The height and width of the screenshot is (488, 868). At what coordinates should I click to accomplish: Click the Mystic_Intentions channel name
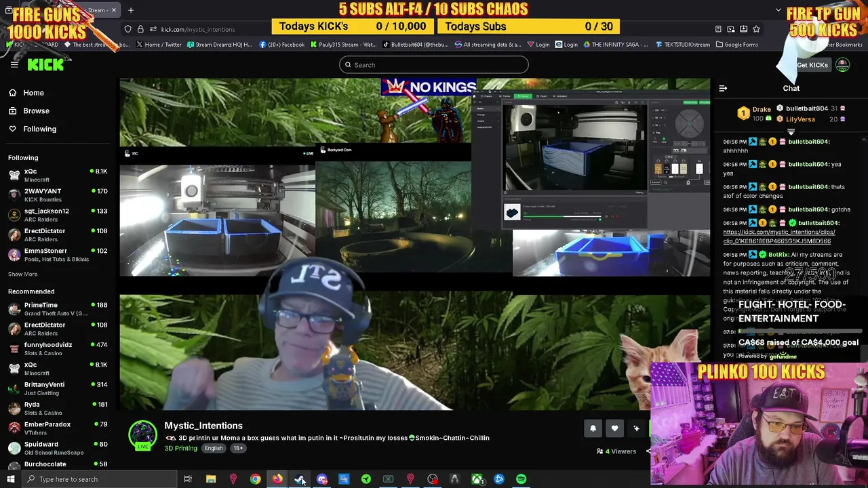203,426
